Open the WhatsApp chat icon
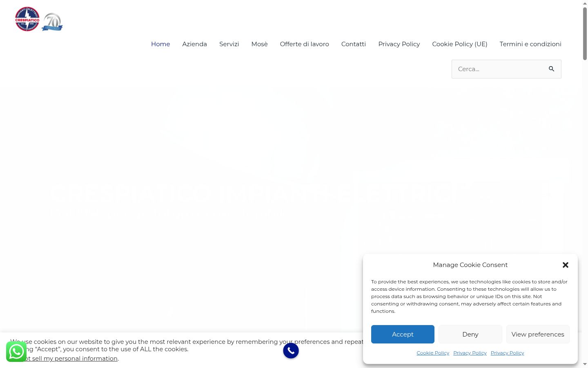The height and width of the screenshot is (368, 588). pyautogui.click(x=16, y=352)
